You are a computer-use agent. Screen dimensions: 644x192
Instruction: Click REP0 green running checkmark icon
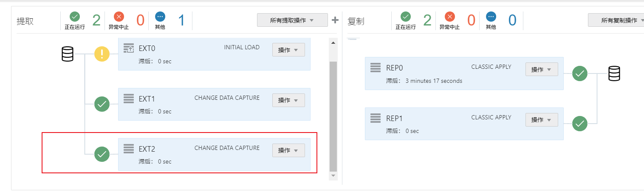click(x=580, y=73)
